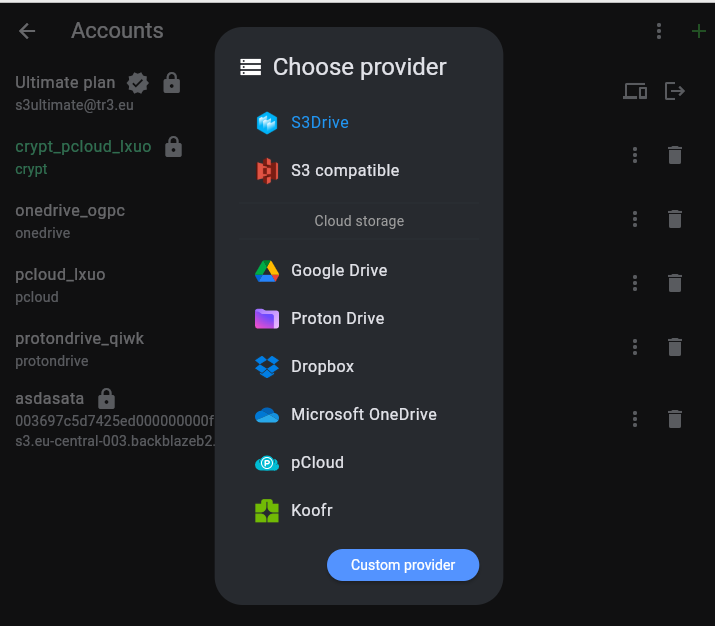Click the pCloud logo icon

click(x=267, y=463)
